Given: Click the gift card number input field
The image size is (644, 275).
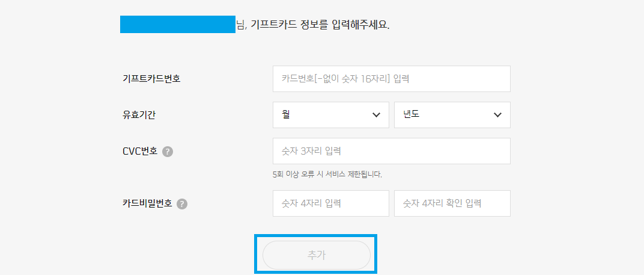Looking at the screenshot, I should tap(392, 79).
